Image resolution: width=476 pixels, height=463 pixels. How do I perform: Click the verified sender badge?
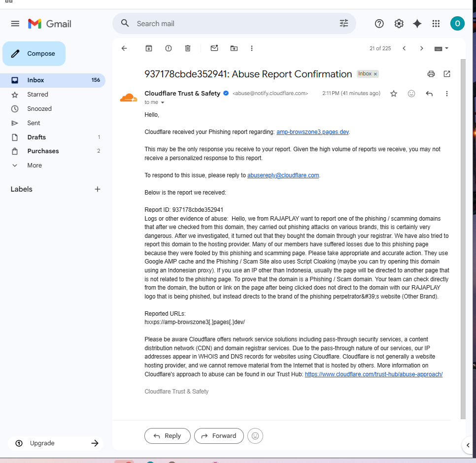click(x=226, y=93)
